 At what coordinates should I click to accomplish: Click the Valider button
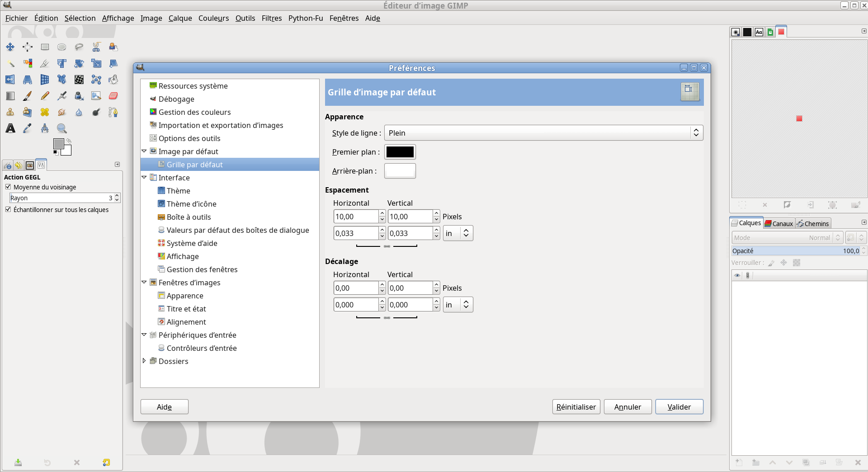[679, 407]
